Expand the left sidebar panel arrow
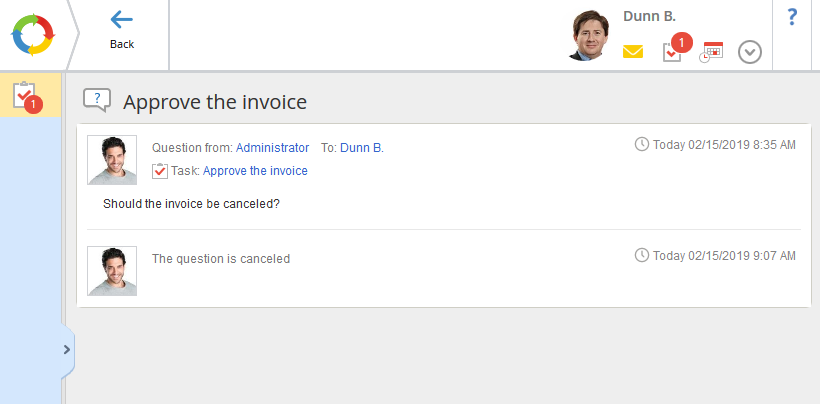The image size is (820, 404). click(x=67, y=349)
